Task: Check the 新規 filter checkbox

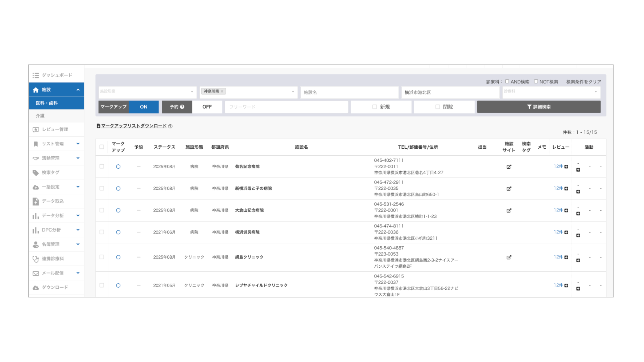Action: (375, 107)
